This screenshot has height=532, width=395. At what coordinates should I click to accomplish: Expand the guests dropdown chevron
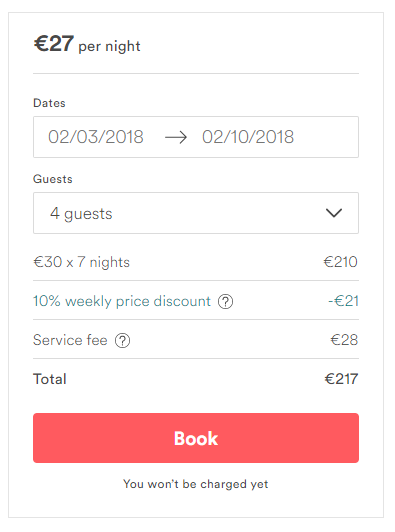334,213
